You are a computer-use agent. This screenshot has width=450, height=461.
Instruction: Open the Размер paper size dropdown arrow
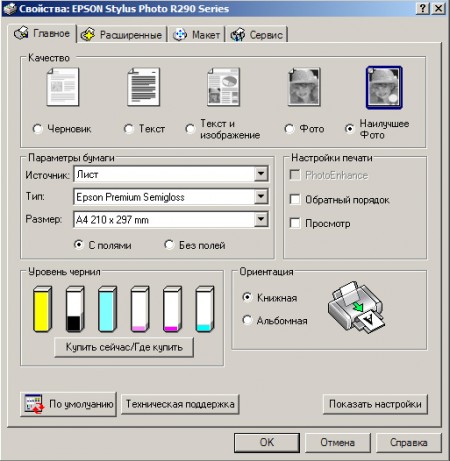coord(261,219)
